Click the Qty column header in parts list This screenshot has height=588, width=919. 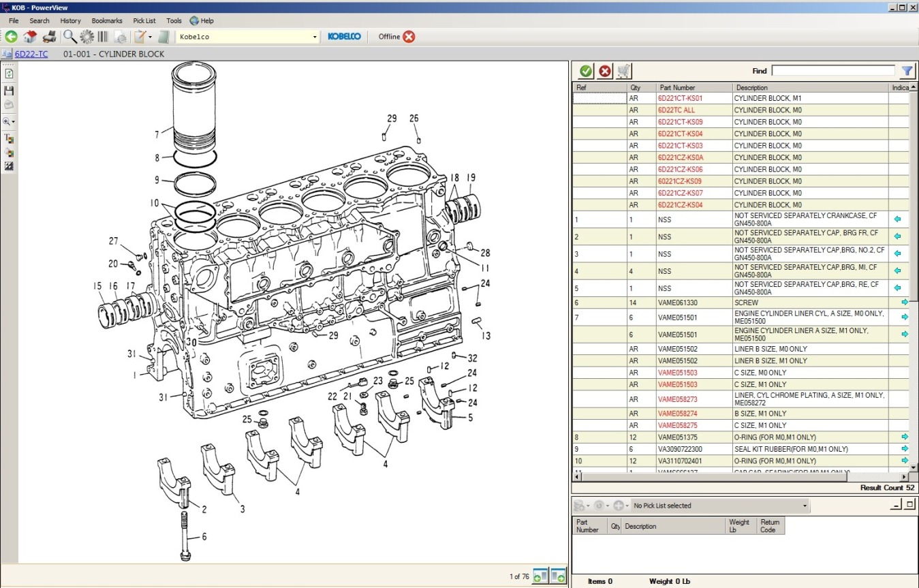tap(641, 88)
